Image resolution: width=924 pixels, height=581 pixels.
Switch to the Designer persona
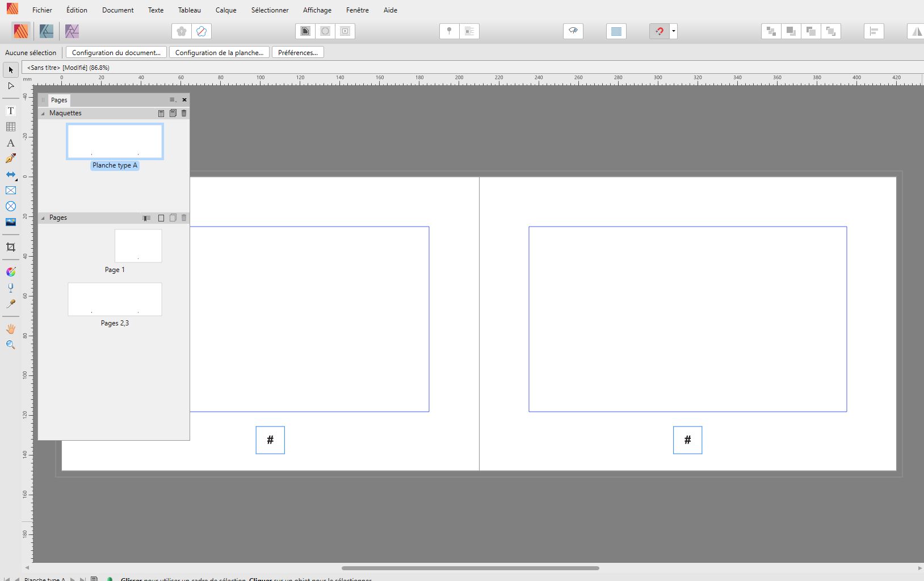click(x=47, y=31)
